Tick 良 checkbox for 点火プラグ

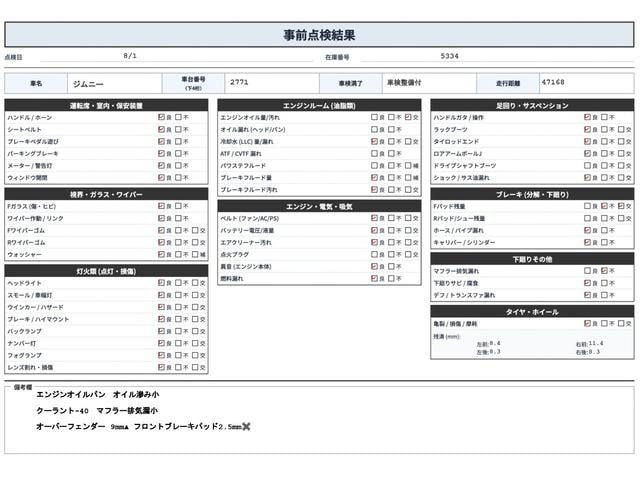click(374, 254)
